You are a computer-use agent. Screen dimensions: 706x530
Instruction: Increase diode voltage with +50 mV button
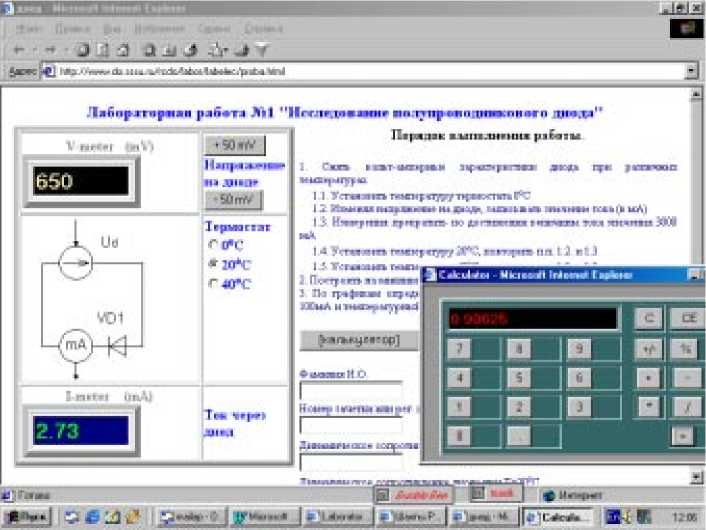235,145
